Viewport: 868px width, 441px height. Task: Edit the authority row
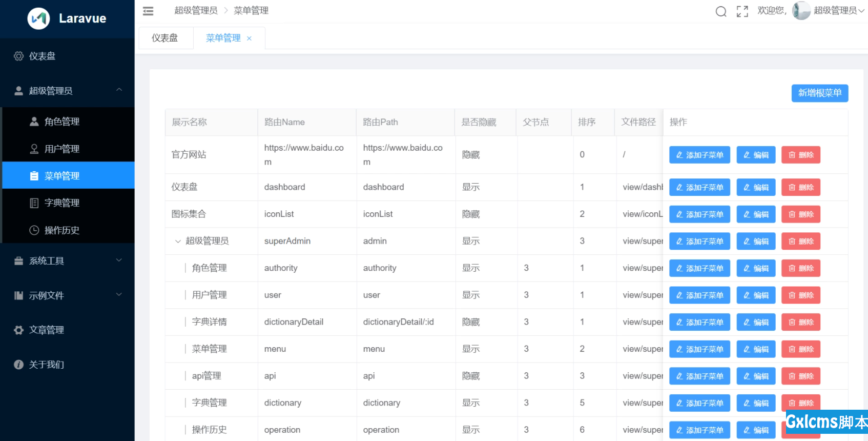point(756,268)
